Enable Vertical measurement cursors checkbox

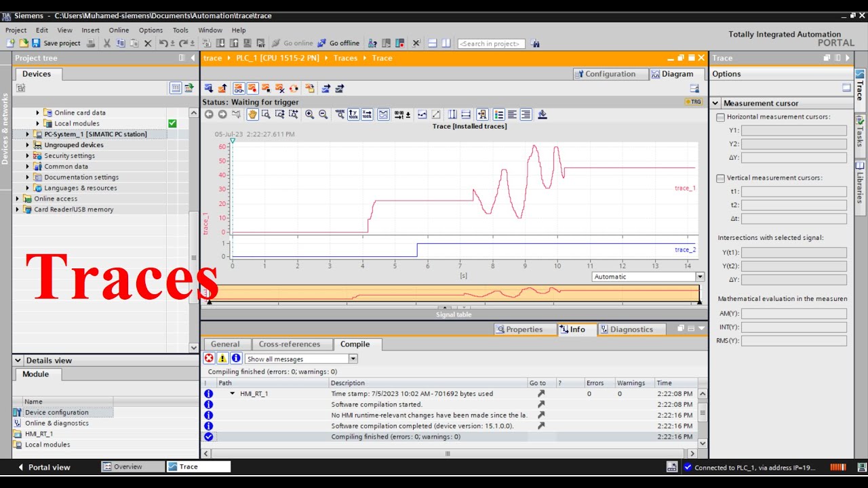[721, 178]
